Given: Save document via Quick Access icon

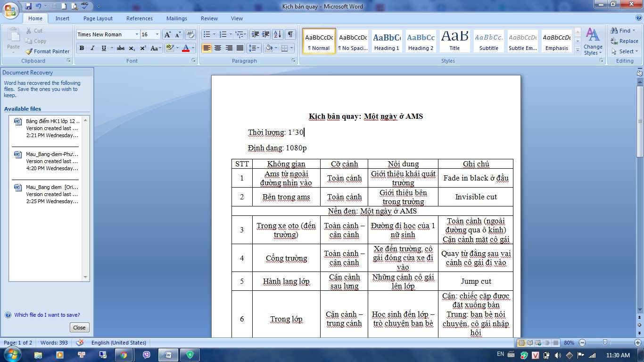Looking at the screenshot, I should point(28,6).
